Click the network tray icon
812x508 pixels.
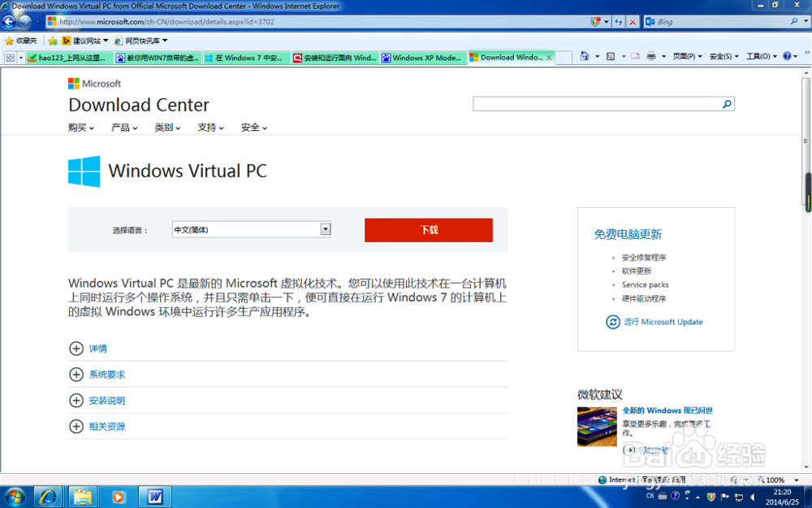pos(739,497)
